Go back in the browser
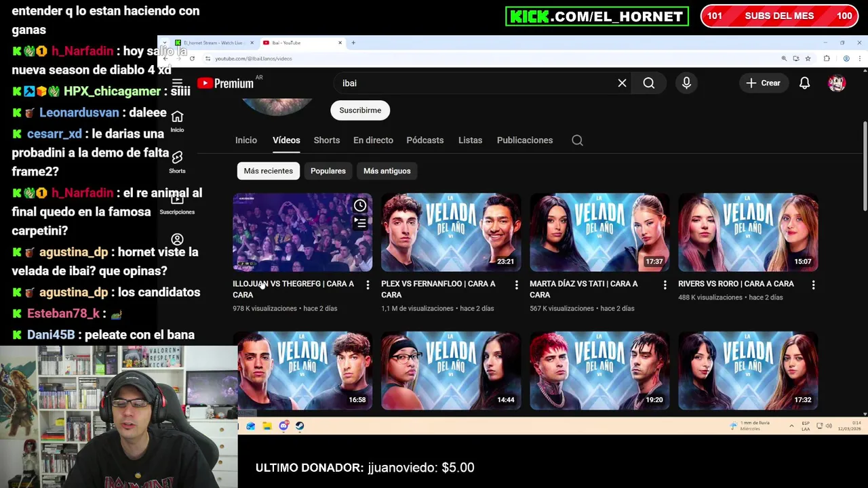Viewport: 868px width, 488px height. (165, 58)
